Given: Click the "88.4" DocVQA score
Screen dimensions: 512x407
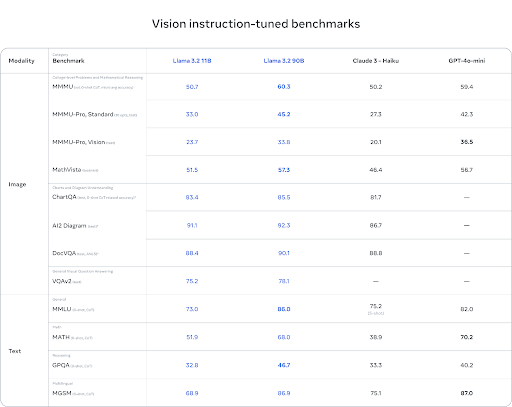Looking at the screenshot, I should 192,253.
